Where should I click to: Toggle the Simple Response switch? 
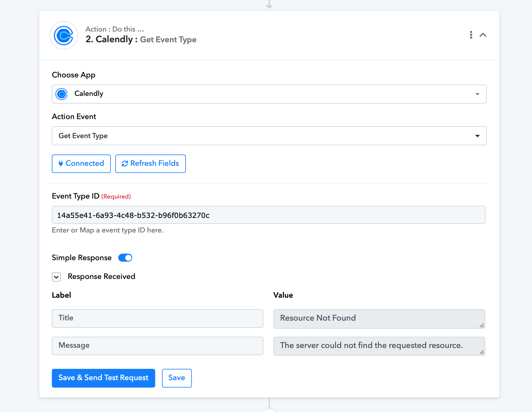125,258
